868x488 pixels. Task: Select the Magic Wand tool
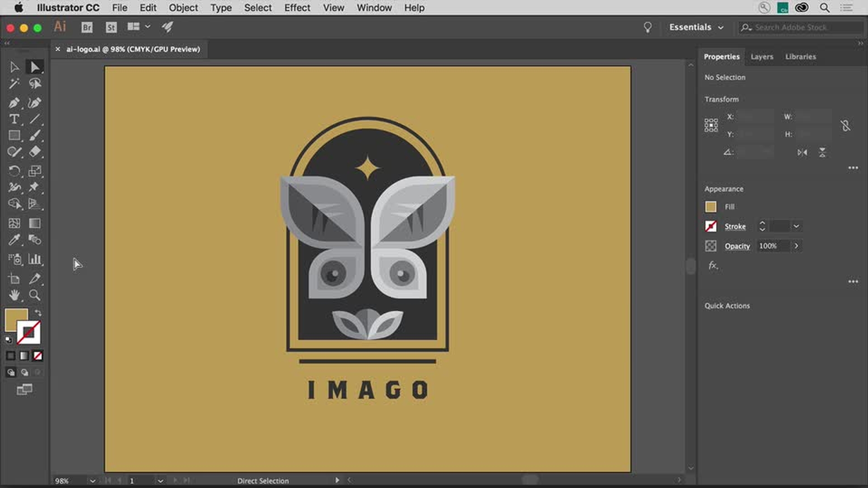(x=14, y=83)
